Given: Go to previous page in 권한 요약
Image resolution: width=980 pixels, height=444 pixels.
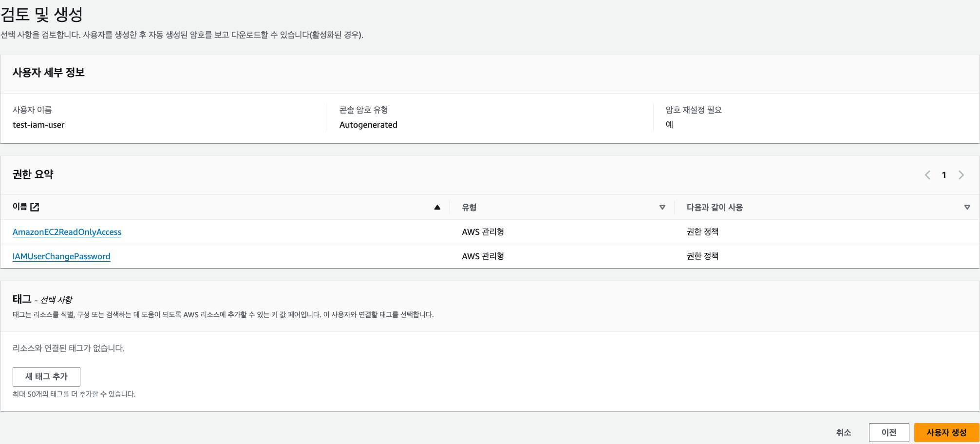Looking at the screenshot, I should pyautogui.click(x=927, y=175).
